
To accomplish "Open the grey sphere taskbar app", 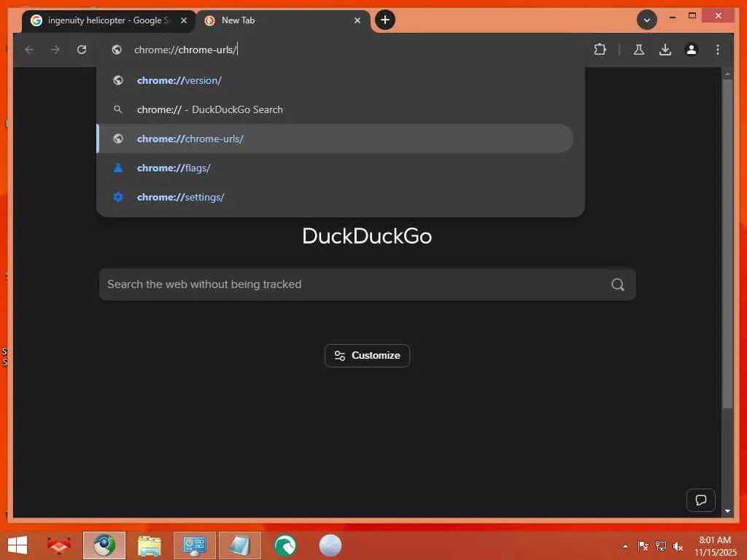I will point(330,545).
